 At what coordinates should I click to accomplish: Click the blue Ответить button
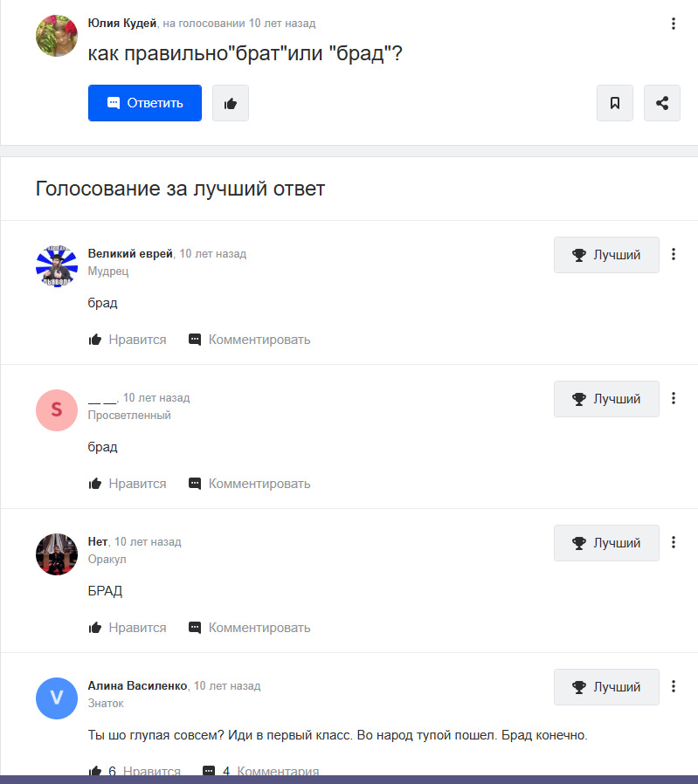tap(145, 103)
